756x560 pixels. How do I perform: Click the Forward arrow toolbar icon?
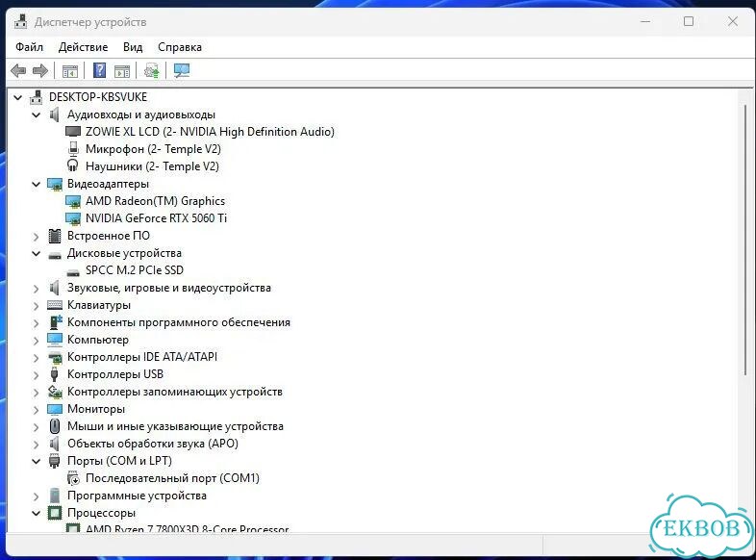40,71
